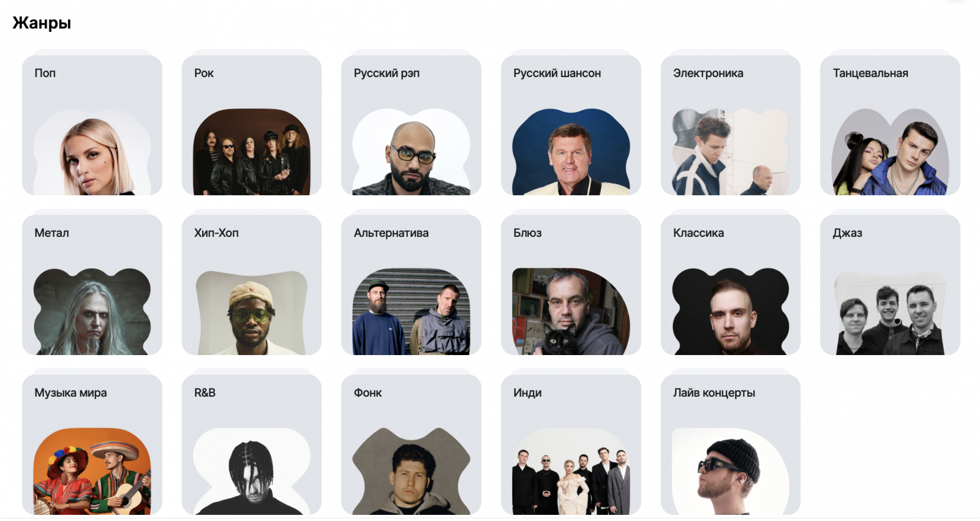Select the Блюз genre card
This screenshot has height=521, width=980.
click(571, 285)
